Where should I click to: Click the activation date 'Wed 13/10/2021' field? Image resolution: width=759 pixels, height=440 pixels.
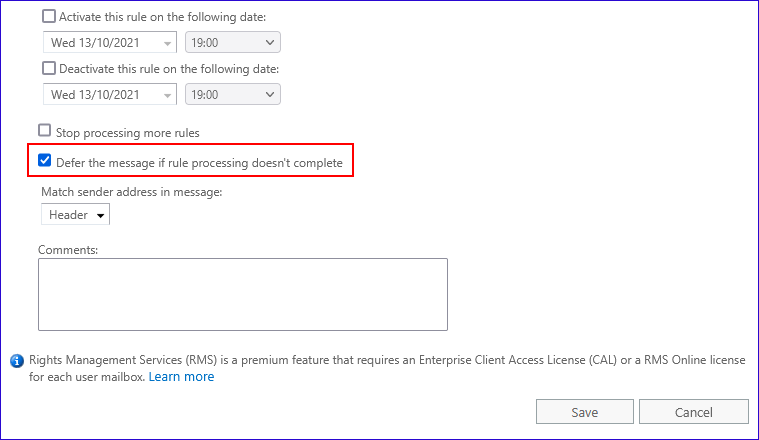point(98,43)
